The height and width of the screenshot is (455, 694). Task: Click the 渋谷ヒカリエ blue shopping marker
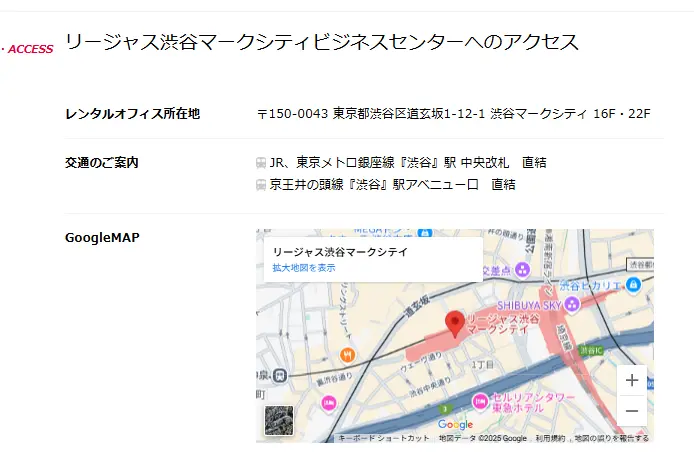click(x=633, y=284)
